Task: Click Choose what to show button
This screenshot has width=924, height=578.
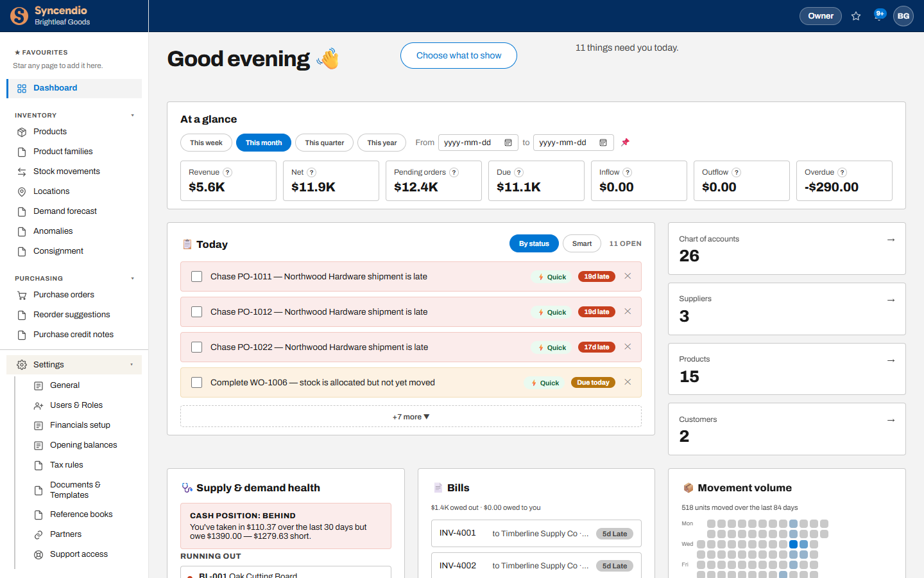Action: pos(459,55)
